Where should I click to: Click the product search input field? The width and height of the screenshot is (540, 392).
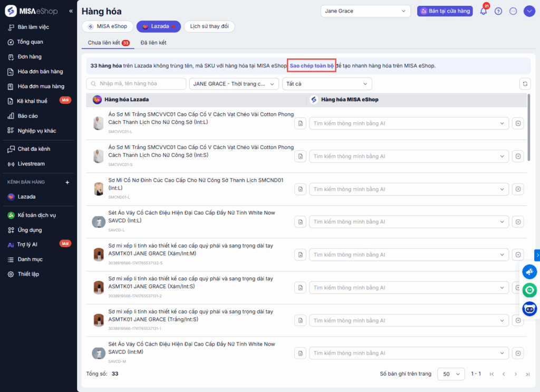tap(136, 84)
